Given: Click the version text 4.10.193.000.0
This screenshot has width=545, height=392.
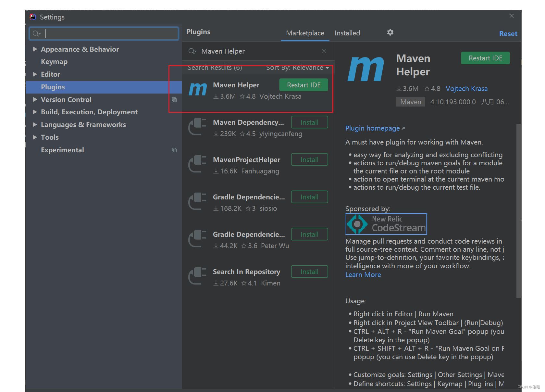Looking at the screenshot, I should pos(453,102).
